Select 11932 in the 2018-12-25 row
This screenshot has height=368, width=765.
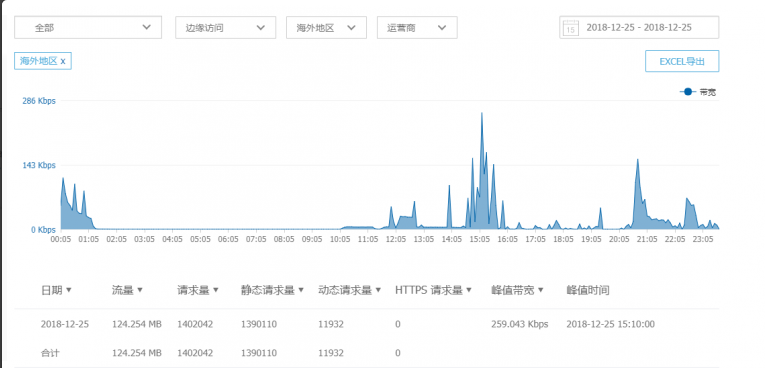click(331, 324)
